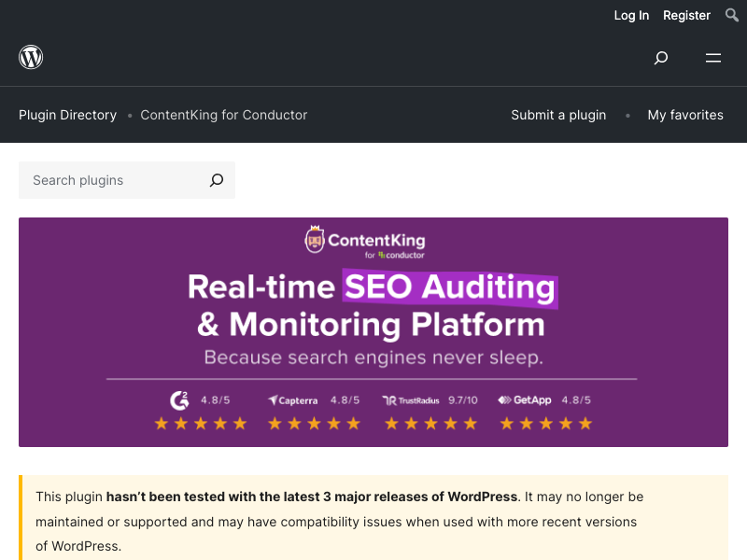Click the Capterra rating logo
The width and height of the screenshot is (747, 560).
292,400
